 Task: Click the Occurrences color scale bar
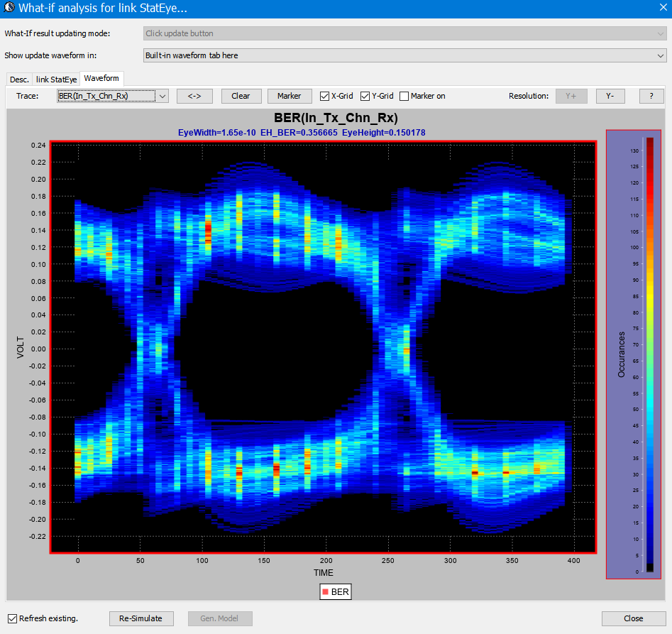click(649, 354)
